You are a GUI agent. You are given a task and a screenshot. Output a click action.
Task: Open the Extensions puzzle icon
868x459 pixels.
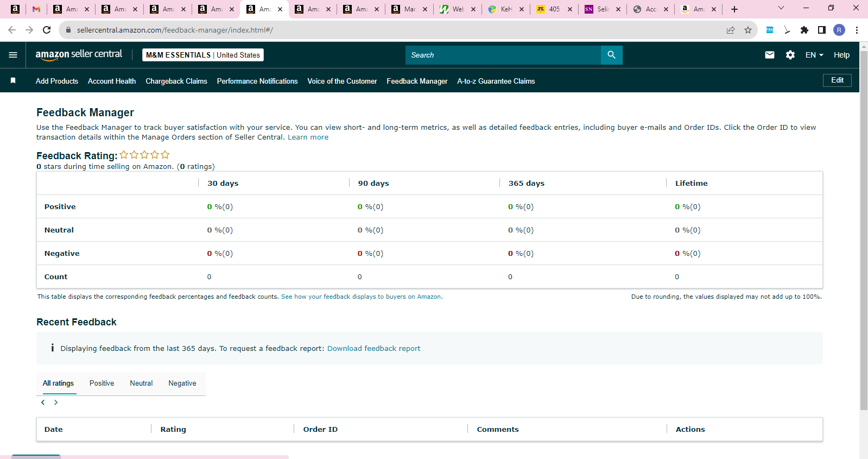[x=804, y=30]
